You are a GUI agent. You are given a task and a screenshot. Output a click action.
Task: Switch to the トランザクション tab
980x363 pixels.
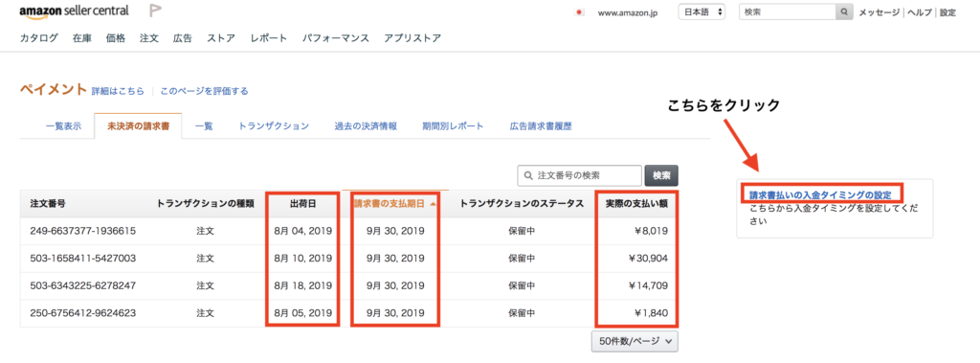pyautogui.click(x=274, y=125)
